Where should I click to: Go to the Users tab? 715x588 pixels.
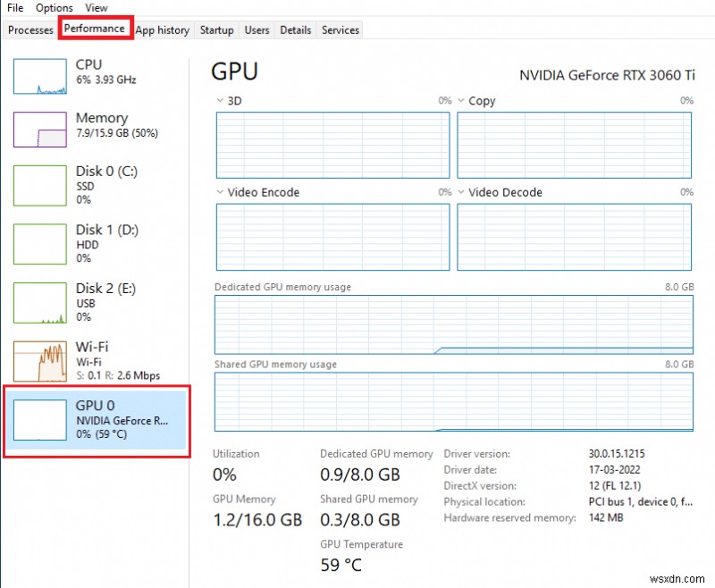[257, 30]
